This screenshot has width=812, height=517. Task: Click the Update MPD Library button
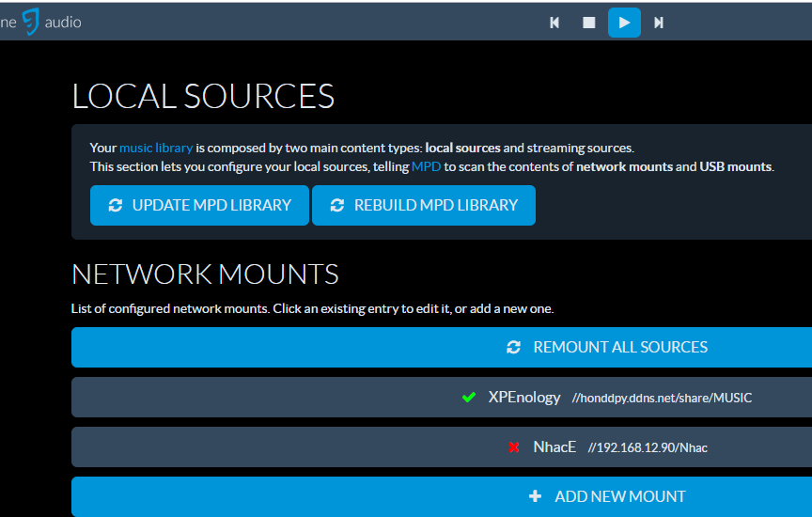[199, 205]
